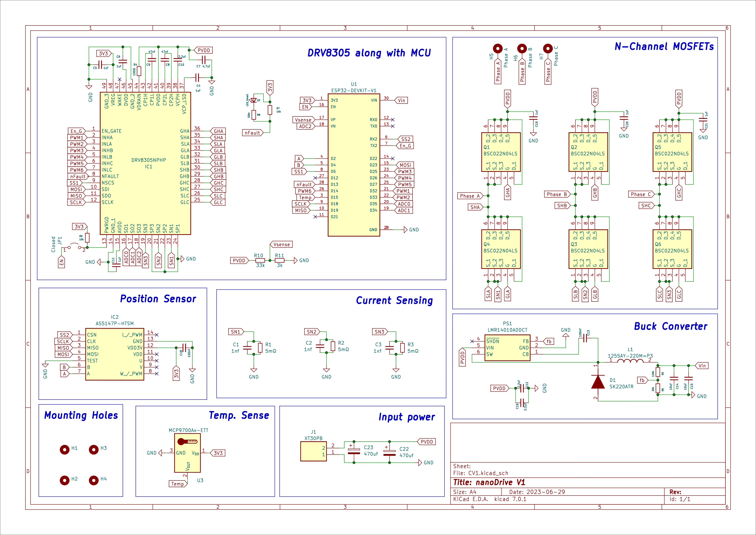Image resolution: width=756 pixels, height=535 pixels.
Task: Click the H5 Phase A pad
Action: (x=497, y=49)
